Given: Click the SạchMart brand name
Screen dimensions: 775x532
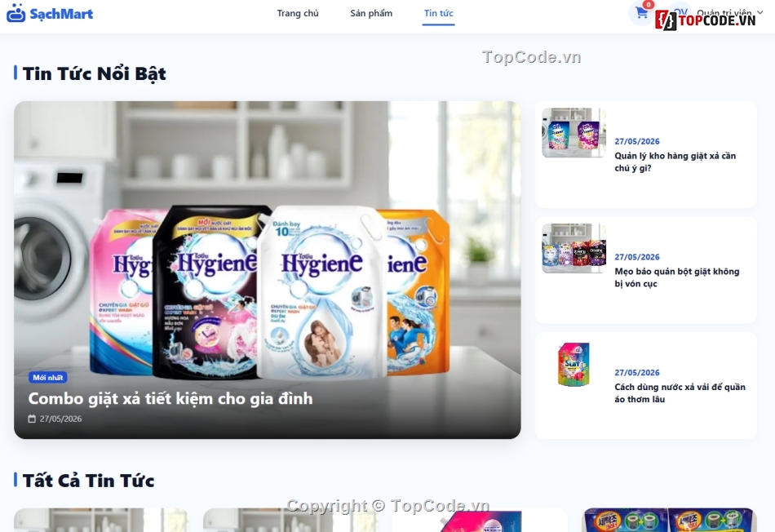Looking at the screenshot, I should [x=61, y=14].
